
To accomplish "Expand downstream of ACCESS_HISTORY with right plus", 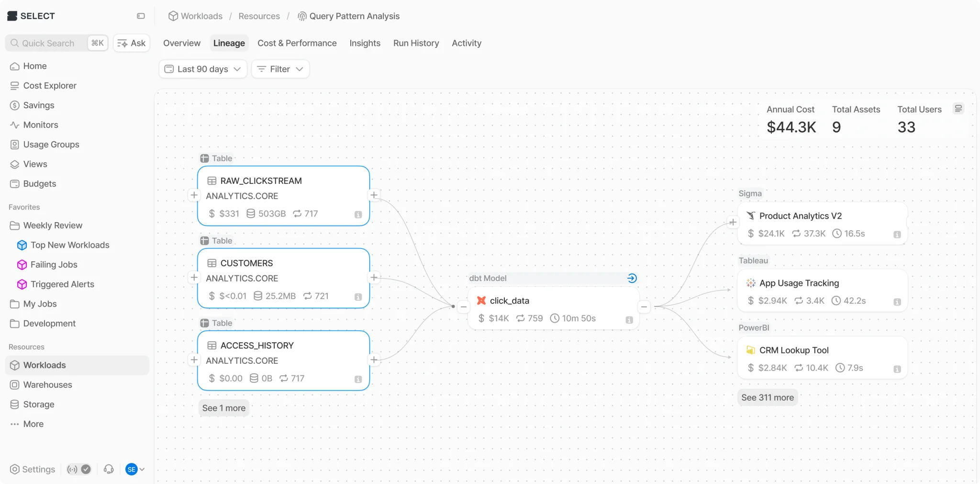I will [374, 360].
